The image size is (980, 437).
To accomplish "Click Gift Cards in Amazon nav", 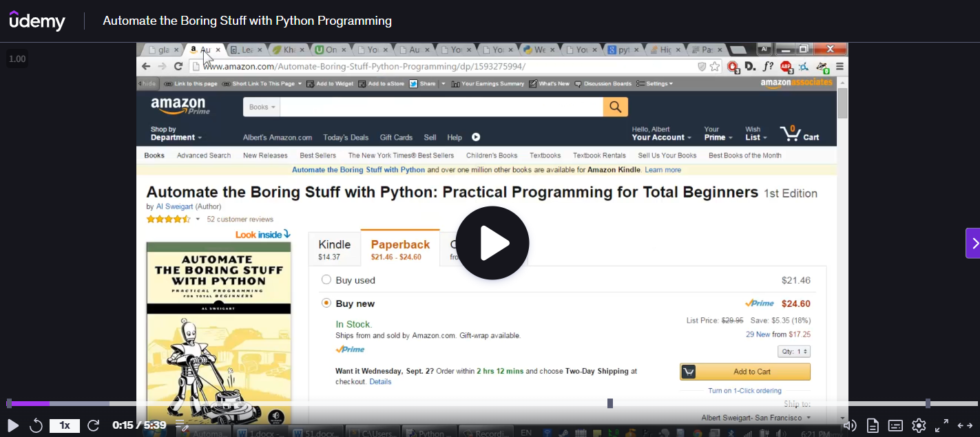I will pyautogui.click(x=396, y=137).
